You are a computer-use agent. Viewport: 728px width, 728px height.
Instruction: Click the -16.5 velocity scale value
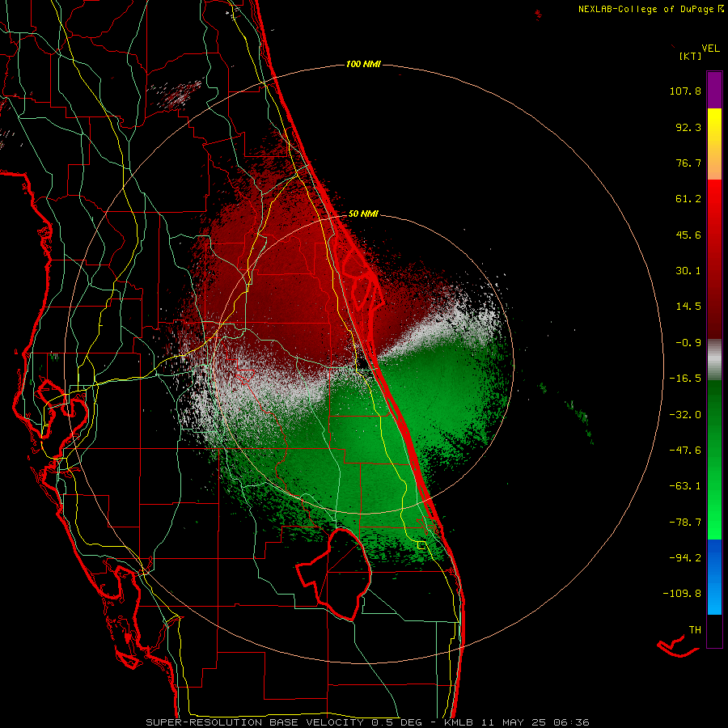point(685,379)
